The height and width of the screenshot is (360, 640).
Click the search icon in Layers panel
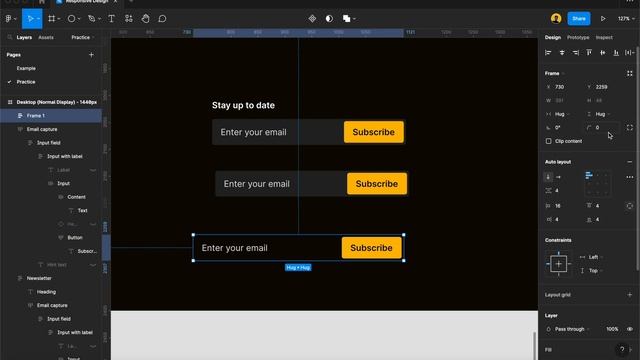click(x=10, y=37)
